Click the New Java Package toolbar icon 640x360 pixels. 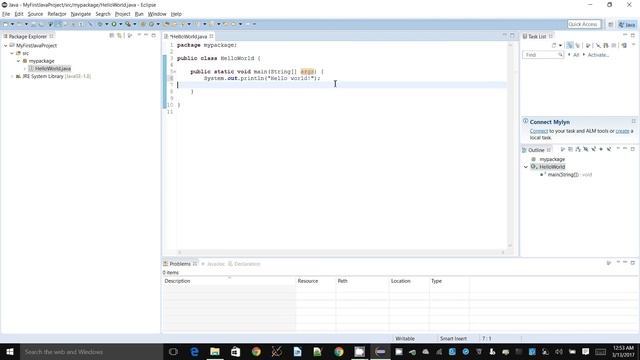point(142,24)
